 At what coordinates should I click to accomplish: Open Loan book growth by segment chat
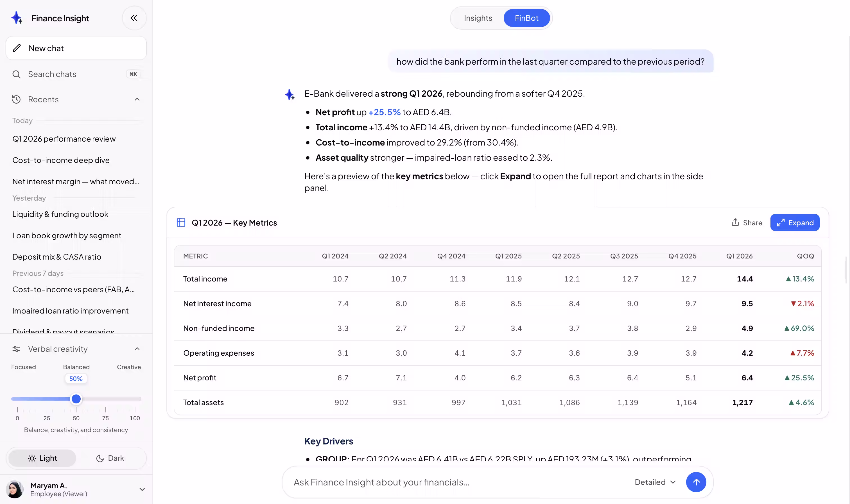pyautogui.click(x=67, y=235)
